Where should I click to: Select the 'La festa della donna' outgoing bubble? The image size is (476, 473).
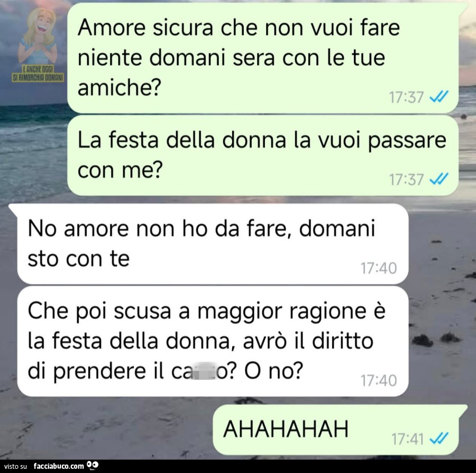[262, 156]
